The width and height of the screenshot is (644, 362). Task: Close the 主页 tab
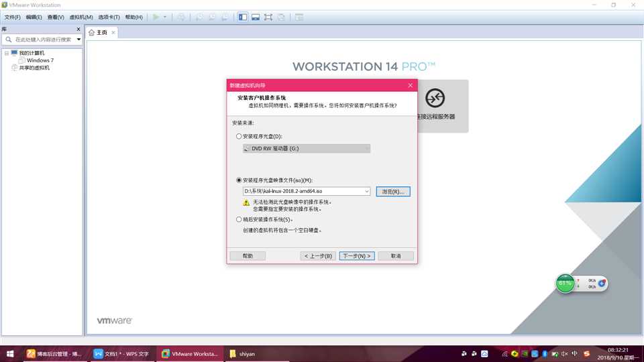(x=113, y=32)
